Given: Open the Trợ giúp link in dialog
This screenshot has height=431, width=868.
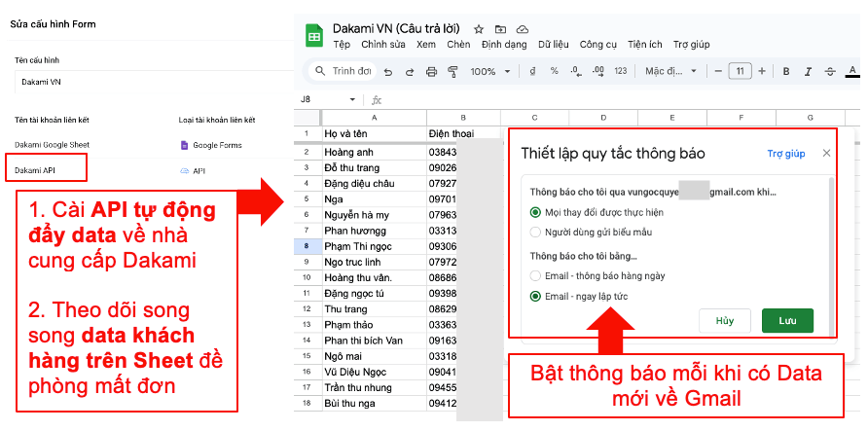Looking at the screenshot, I should point(786,154).
